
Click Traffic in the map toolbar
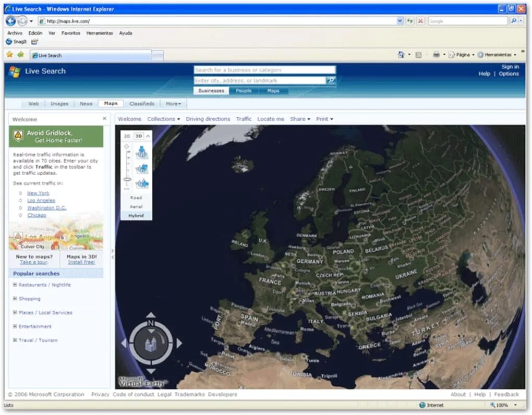[x=244, y=119]
